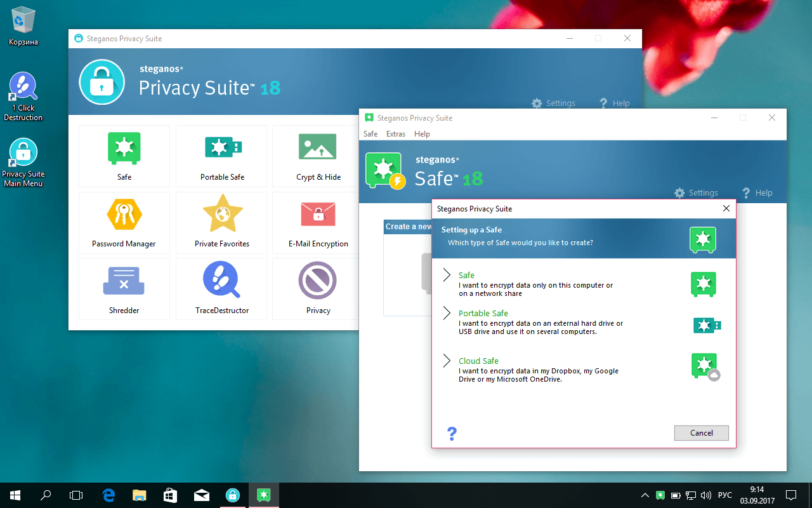
Task: Open Help in the Privacy Suite window header
Action: [x=614, y=103]
